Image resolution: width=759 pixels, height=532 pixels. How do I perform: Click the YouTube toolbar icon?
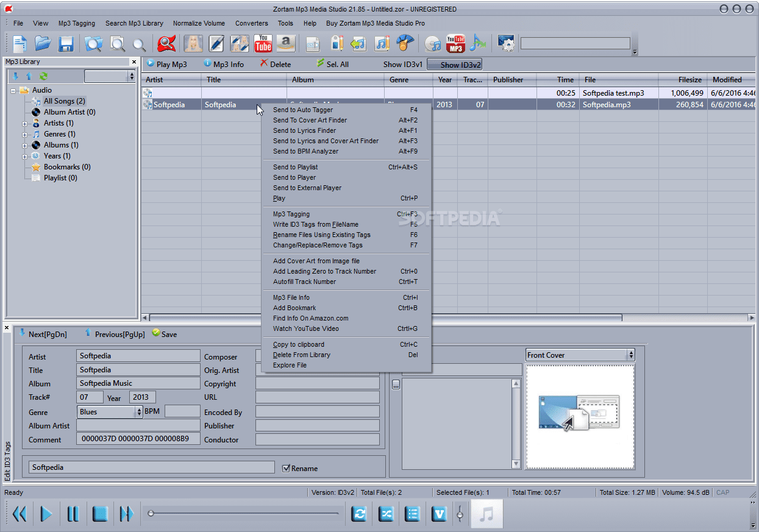click(x=263, y=43)
